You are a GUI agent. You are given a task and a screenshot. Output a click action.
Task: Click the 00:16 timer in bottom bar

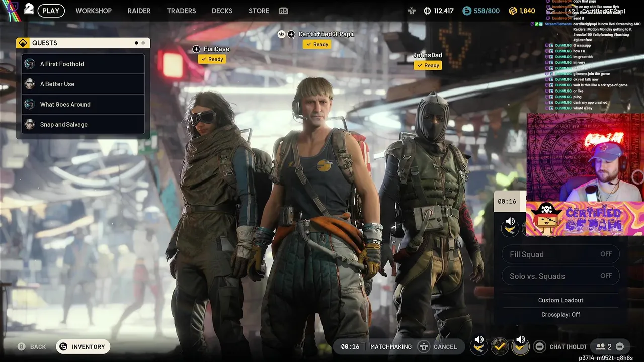[350, 347]
